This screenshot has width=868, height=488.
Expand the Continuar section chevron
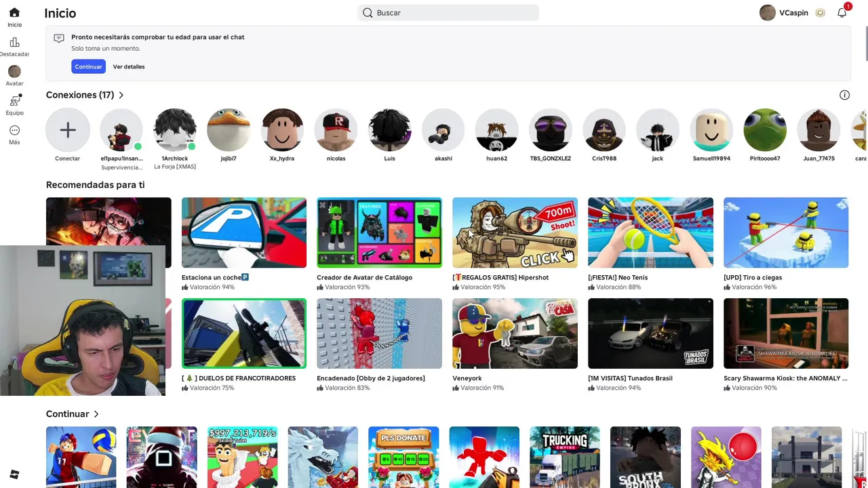(96, 414)
